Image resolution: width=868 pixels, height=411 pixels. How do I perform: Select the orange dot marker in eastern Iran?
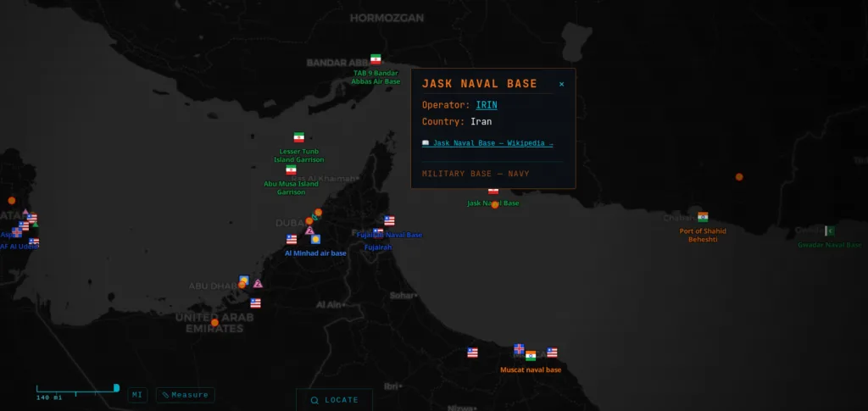739,177
